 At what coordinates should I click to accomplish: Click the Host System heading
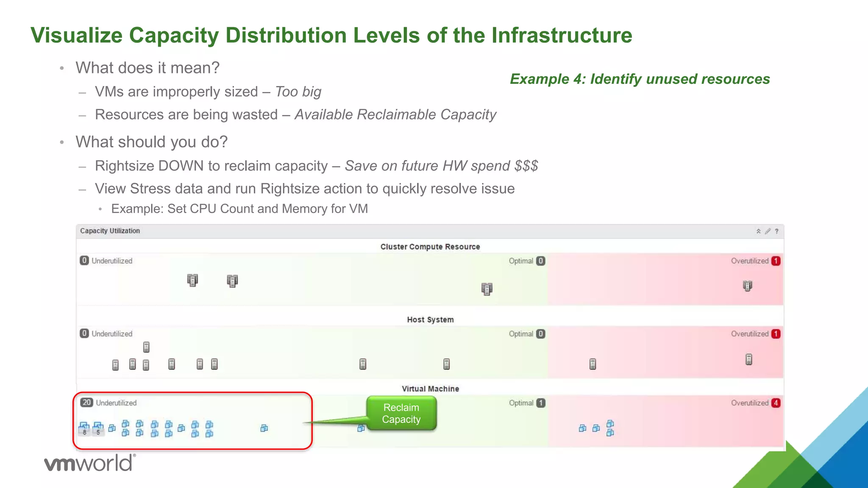tap(430, 319)
